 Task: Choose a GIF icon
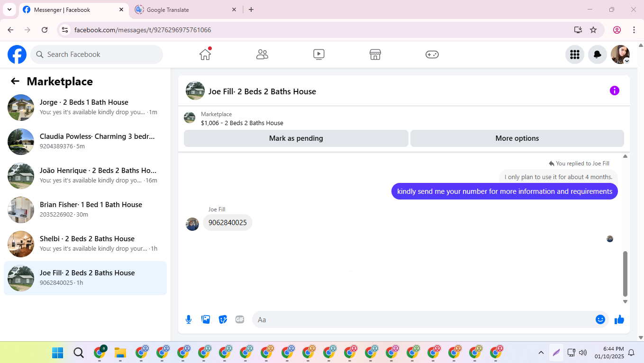coord(240,319)
